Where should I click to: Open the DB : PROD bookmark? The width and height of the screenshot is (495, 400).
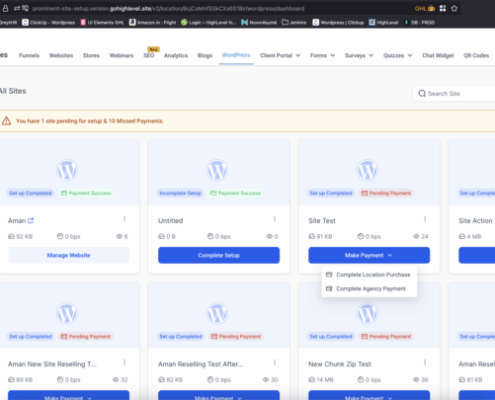[x=419, y=22]
